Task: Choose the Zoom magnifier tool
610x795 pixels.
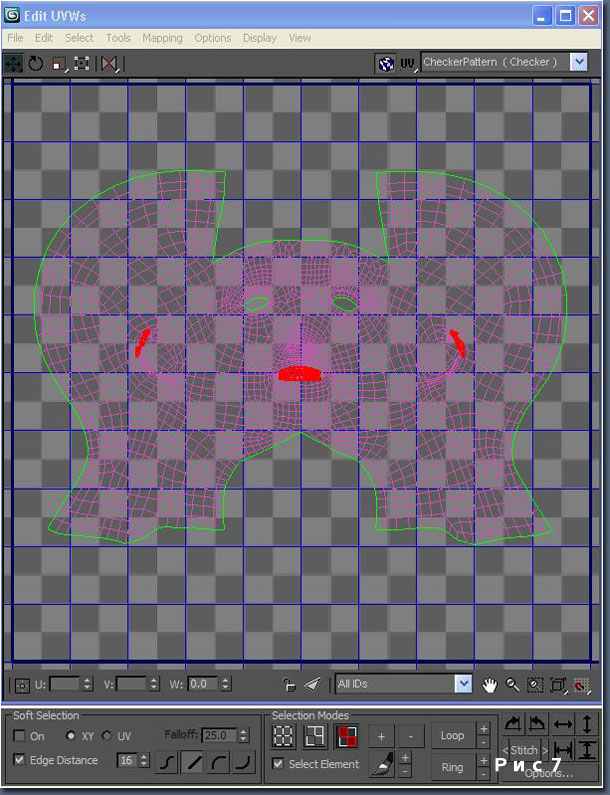Action: pos(512,685)
